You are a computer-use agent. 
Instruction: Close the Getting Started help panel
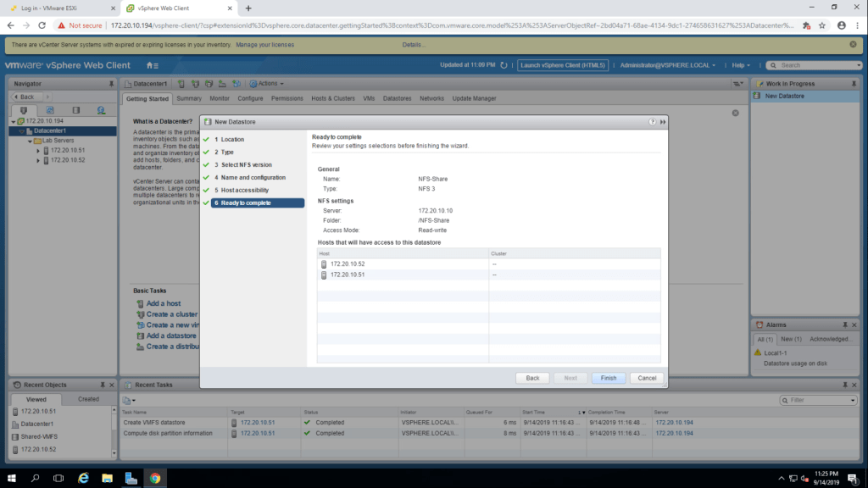coord(735,113)
